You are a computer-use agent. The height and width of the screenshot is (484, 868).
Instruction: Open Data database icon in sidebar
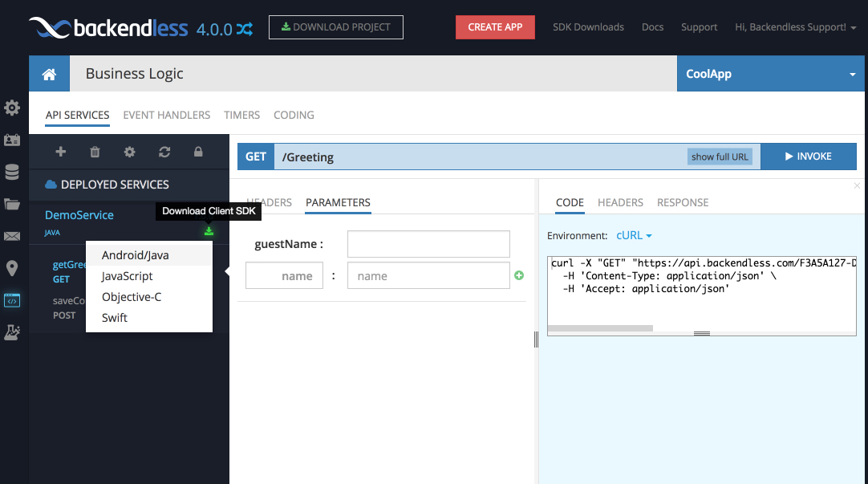click(x=11, y=173)
